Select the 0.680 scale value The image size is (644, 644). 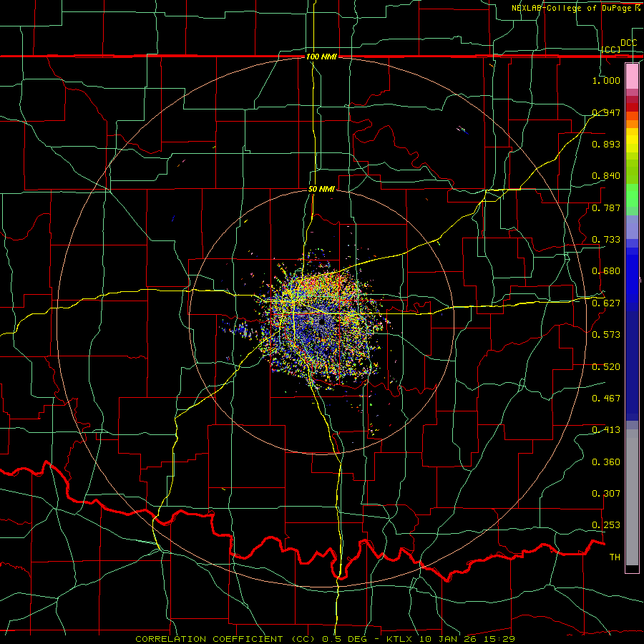click(606, 270)
